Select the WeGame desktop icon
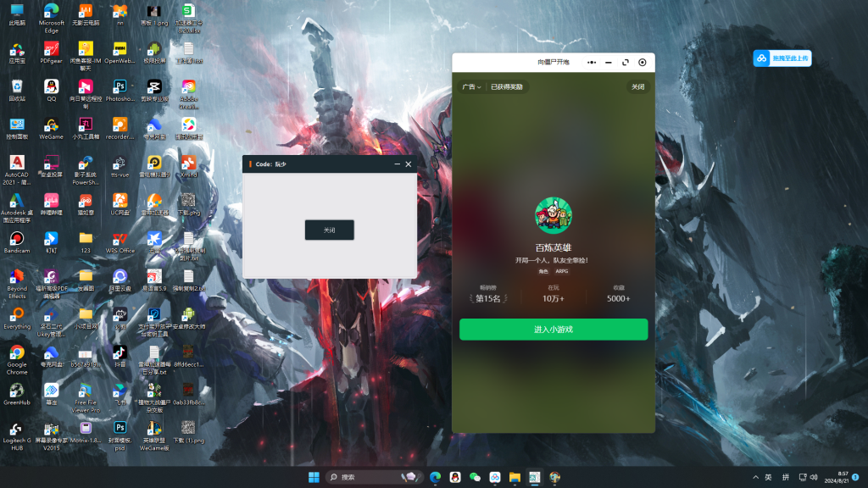Viewport: 868px width, 488px height. (52, 125)
